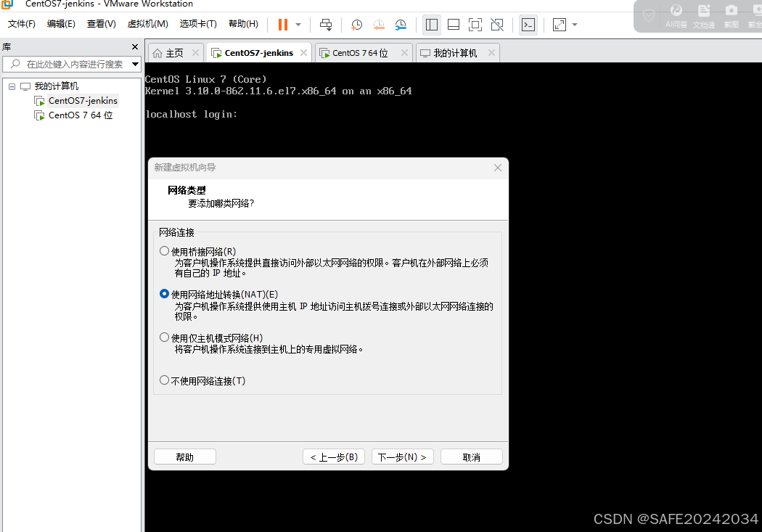Enter full screen mode

click(x=475, y=25)
